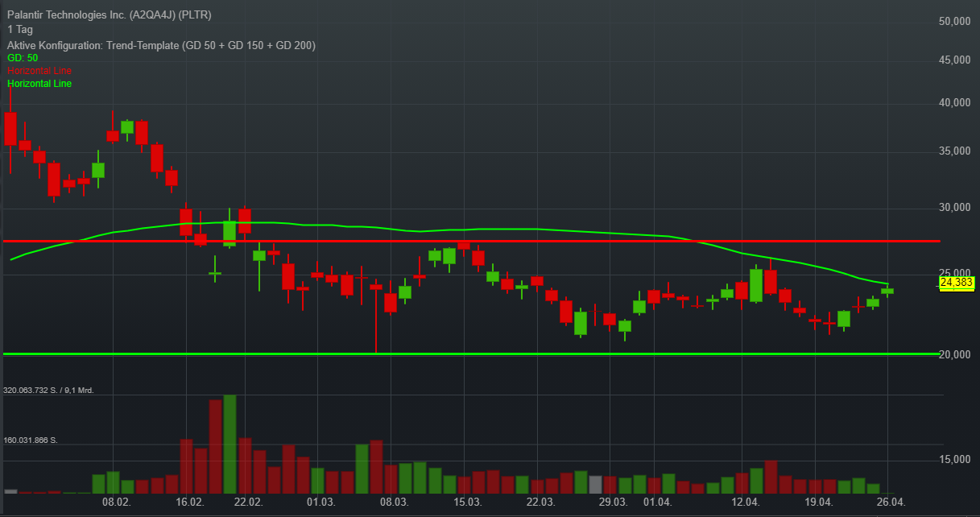Select the green 'GD: 50' legend entry
980x517 pixels.
coord(23,58)
